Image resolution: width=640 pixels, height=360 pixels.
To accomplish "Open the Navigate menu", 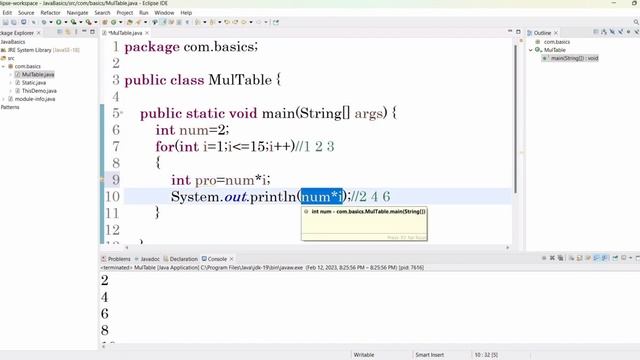I will tap(77, 13).
